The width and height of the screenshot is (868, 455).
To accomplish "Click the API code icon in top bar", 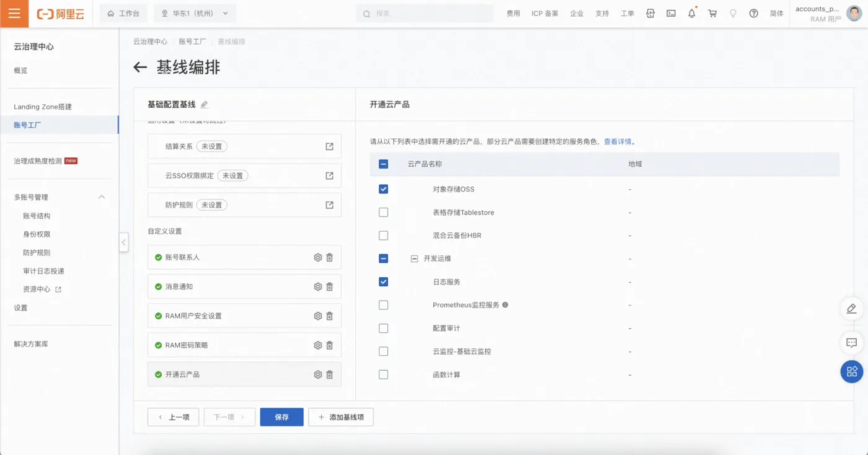I will click(650, 13).
